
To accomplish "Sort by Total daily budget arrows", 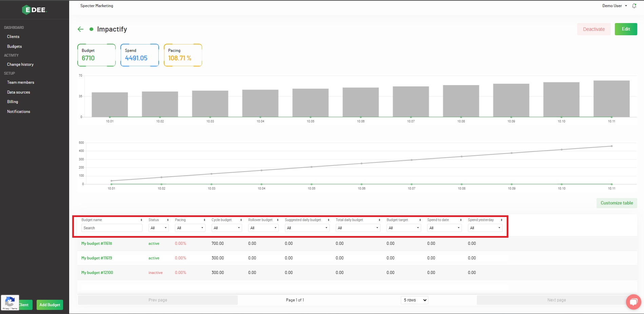I will tap(379, 220).
